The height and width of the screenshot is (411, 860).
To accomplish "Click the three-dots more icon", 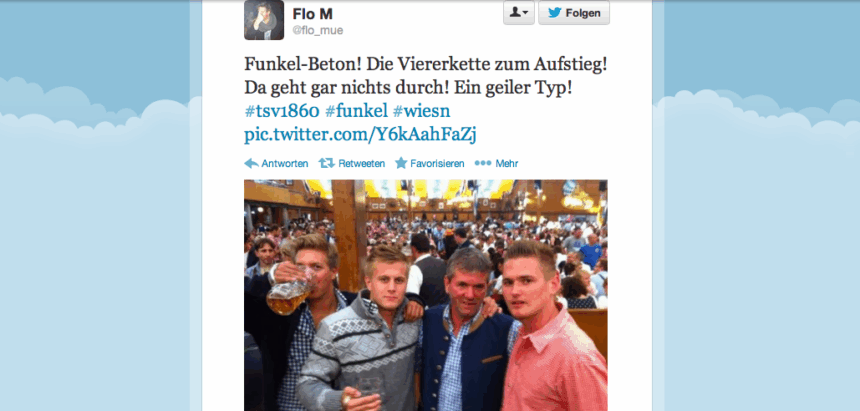I will point(483,164).
